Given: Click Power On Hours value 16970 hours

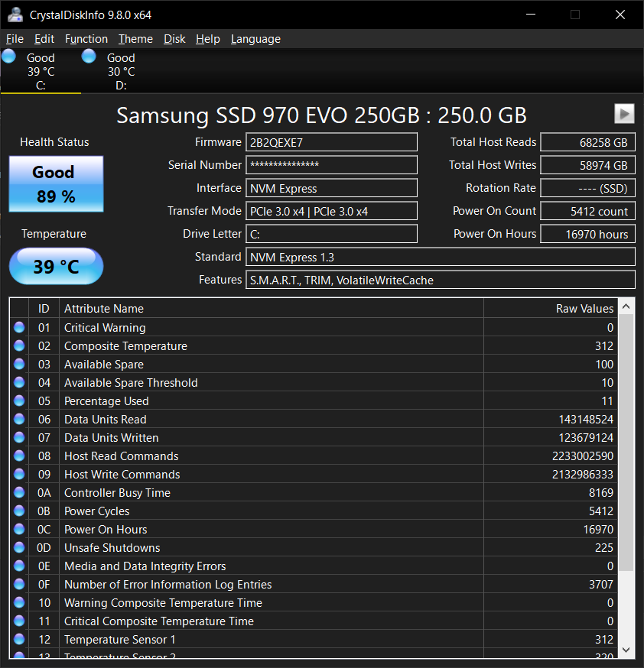Looking at the screenshot, I should 587,235.
